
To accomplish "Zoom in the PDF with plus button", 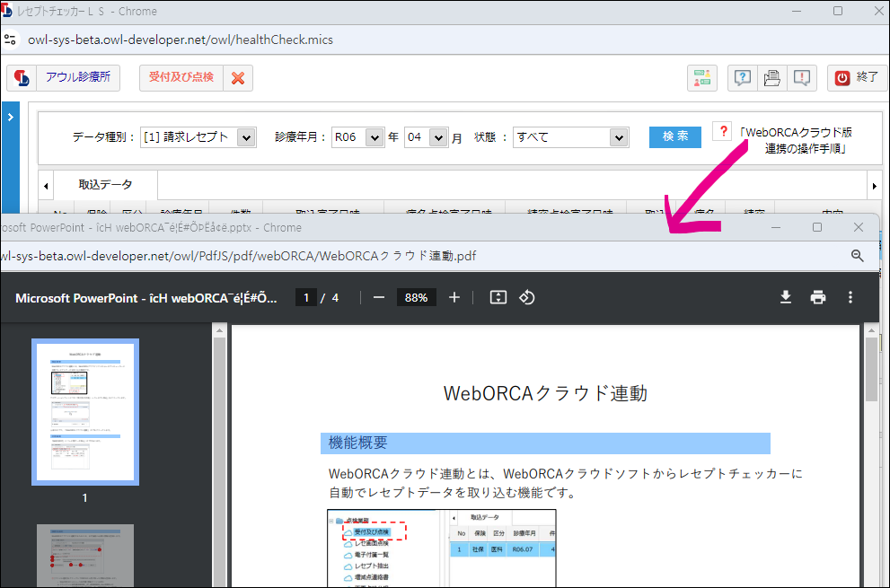I will click(x=454, y=297).
